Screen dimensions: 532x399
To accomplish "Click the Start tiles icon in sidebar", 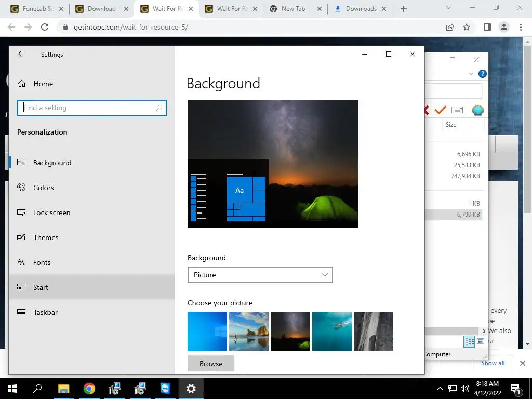I will (21, 287).
